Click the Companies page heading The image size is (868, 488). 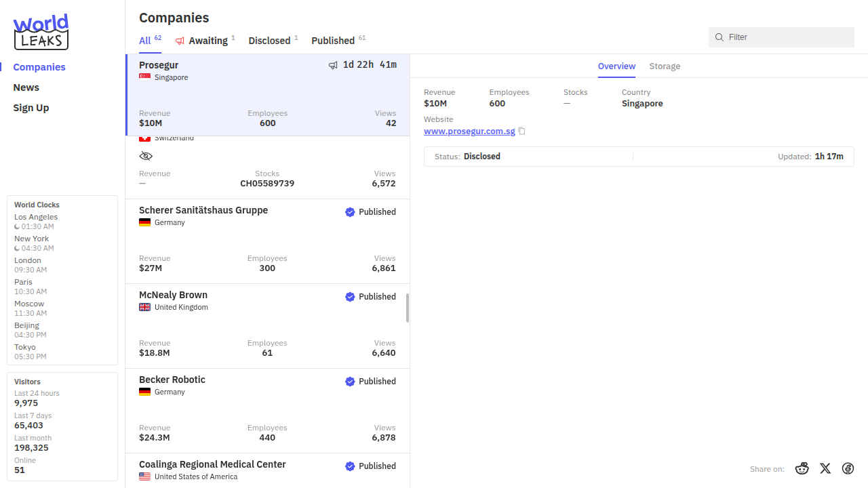pos(174,18)
